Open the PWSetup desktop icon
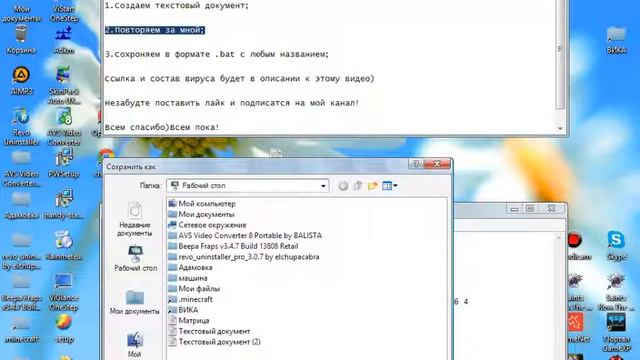This screenshot has height=360, width=640. 64,163
